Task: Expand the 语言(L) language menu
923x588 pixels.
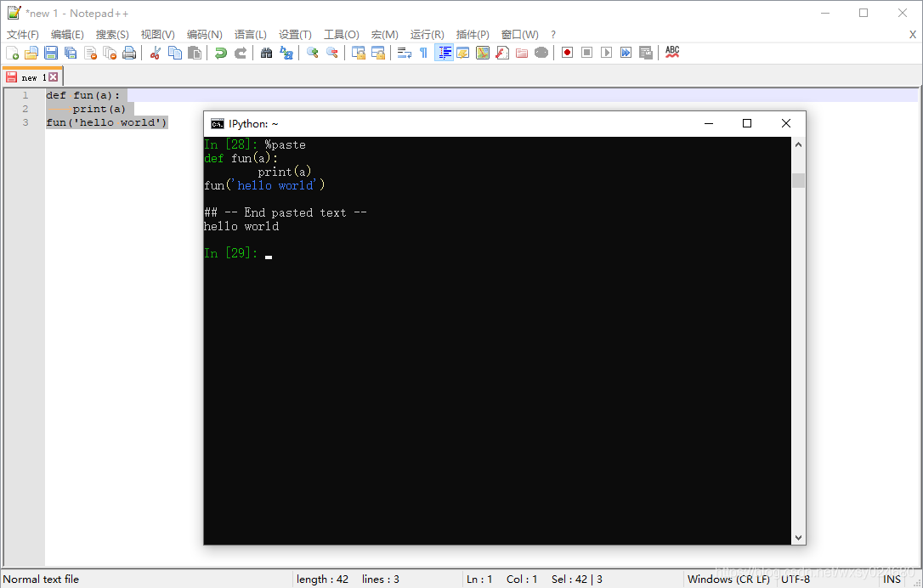Action: (250, 34)
